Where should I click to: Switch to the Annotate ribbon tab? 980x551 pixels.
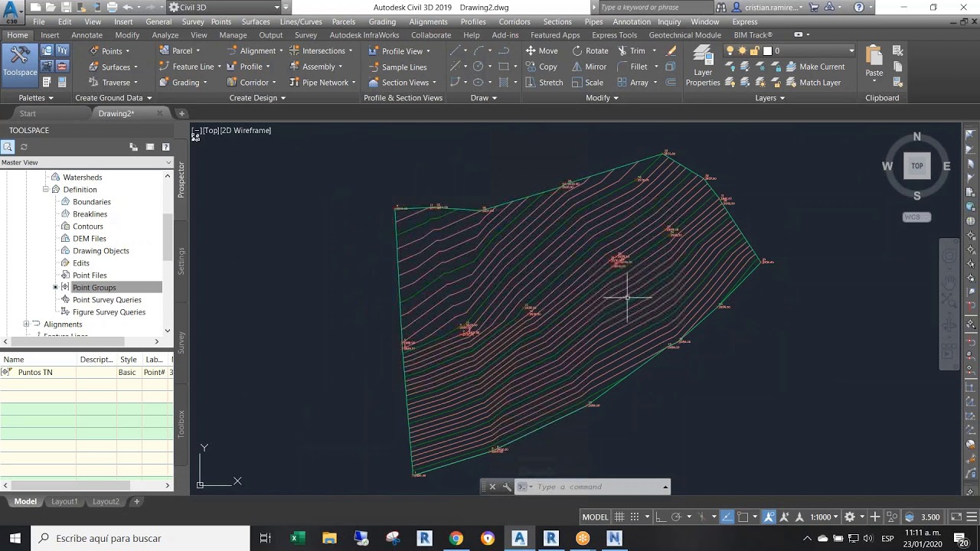[x=87, y=35]
